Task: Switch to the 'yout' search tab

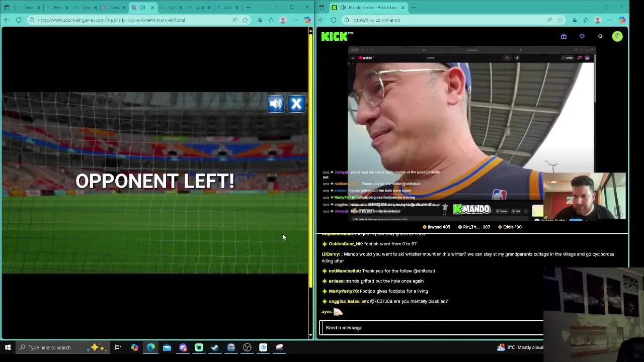Action: pos(200,8)
